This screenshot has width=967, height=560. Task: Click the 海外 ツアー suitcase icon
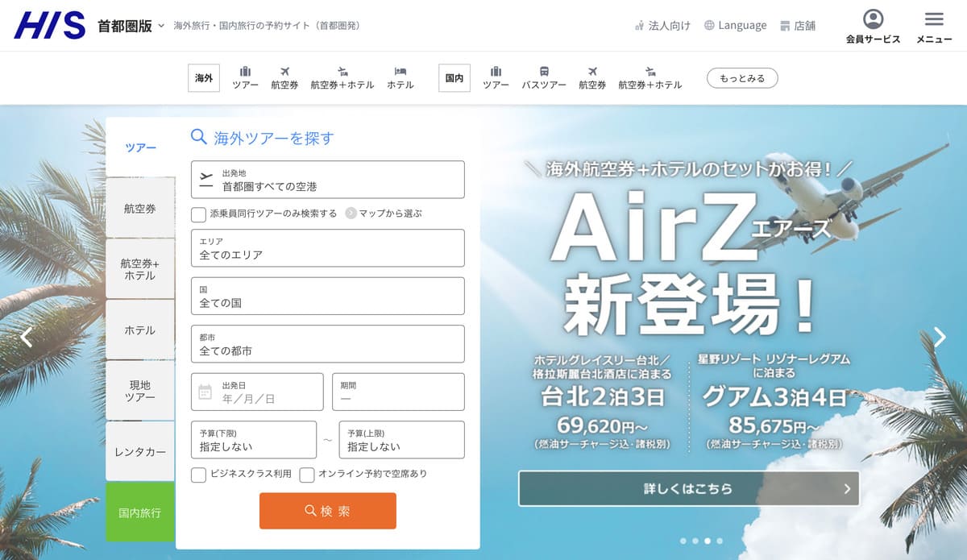[x=245, y=71]
